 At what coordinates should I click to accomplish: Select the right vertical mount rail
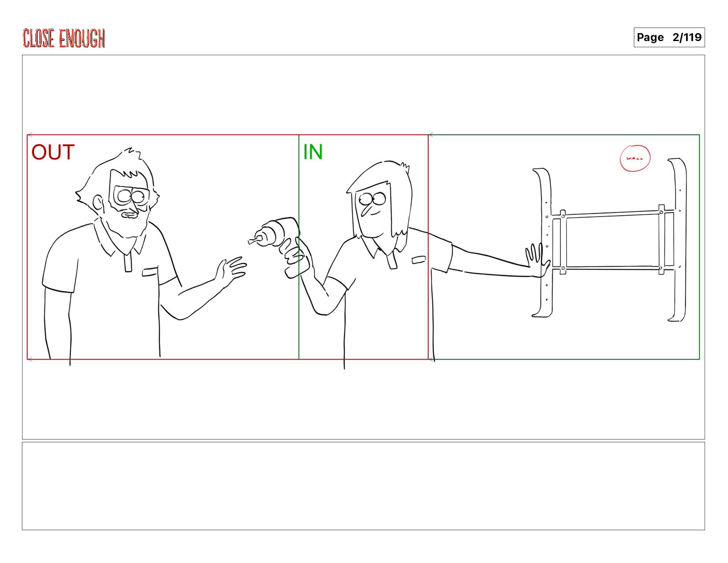tap(677, 240)
